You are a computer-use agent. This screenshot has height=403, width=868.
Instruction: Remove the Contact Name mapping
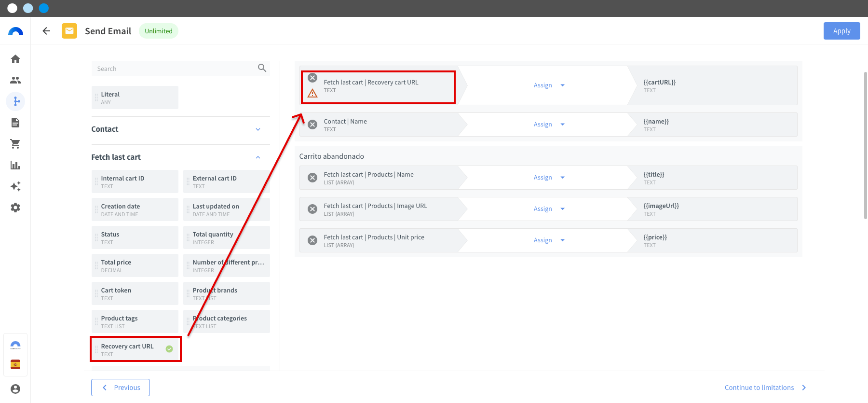[312, 125]
